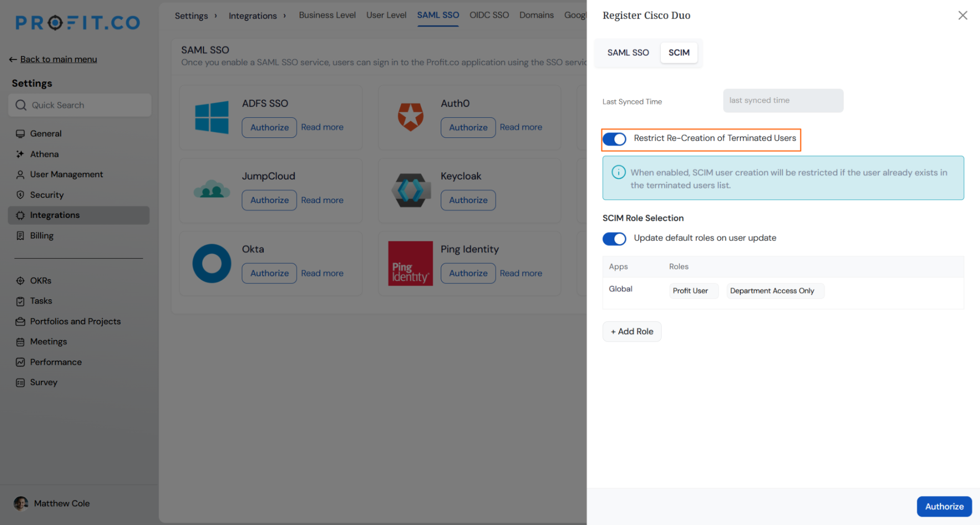Click the Athena sparkle icon
This screenshot has width=980, height=525.
20,154
